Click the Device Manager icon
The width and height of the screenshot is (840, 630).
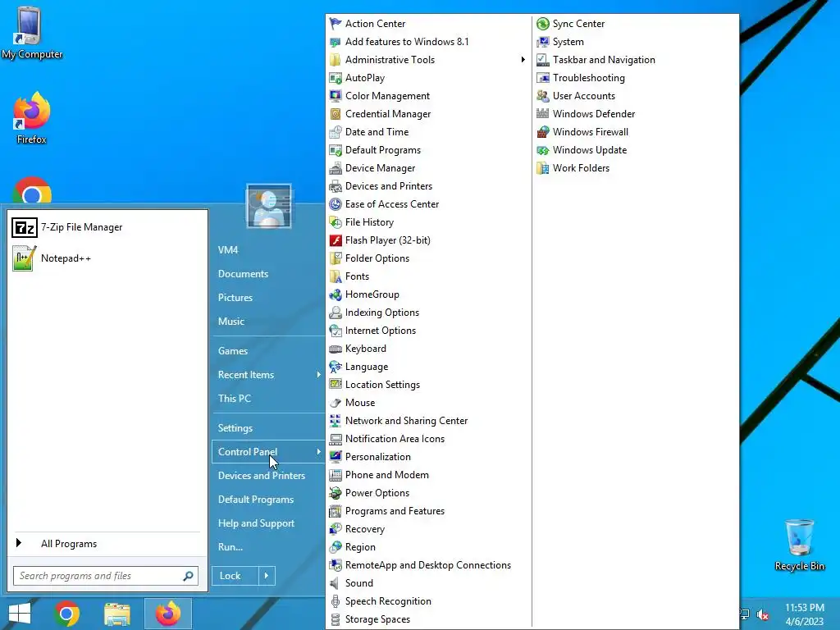point(336,168)
